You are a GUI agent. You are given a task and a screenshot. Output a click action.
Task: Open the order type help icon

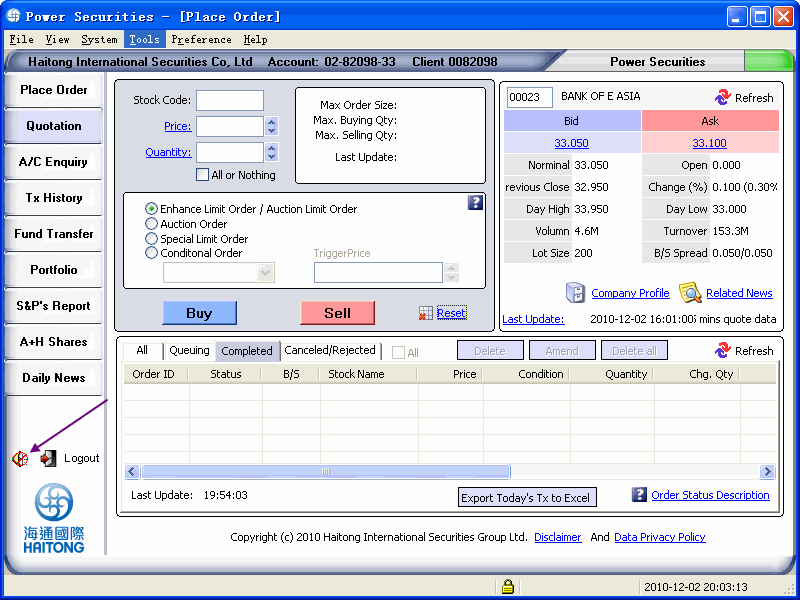tap(475, 203)
